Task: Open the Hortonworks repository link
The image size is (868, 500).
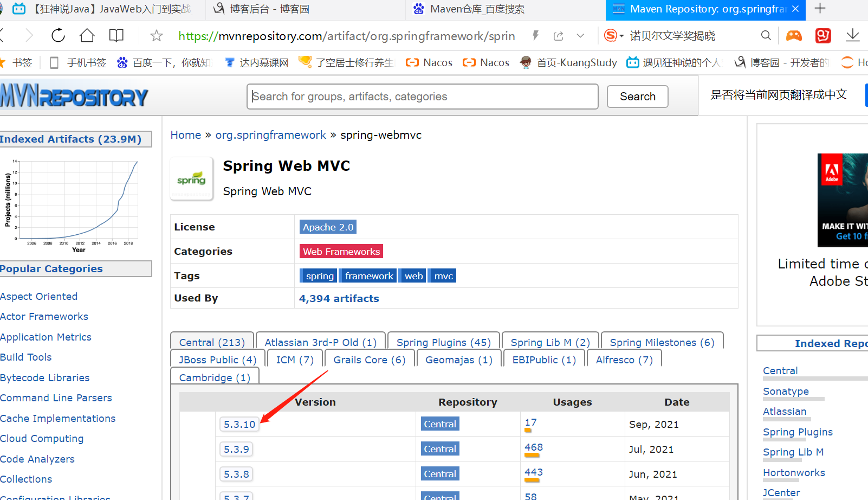Action: click(x=794, y=472)
